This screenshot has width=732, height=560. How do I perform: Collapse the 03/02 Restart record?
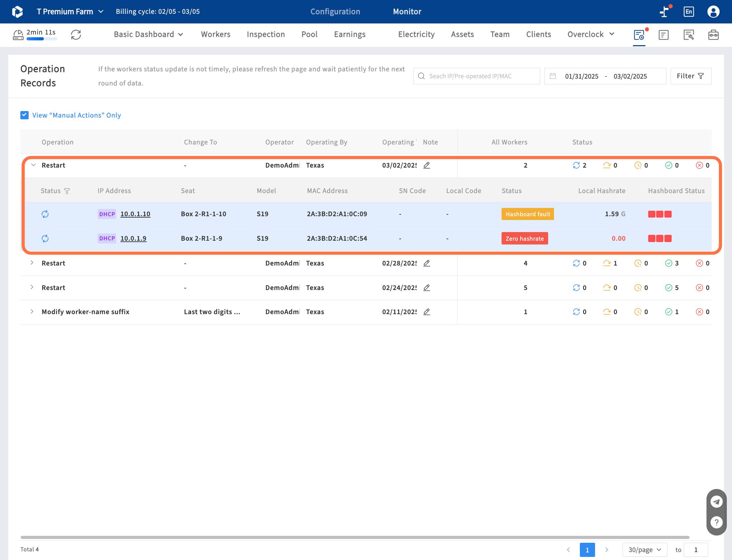pyautogui.click(x=33, y=165)
